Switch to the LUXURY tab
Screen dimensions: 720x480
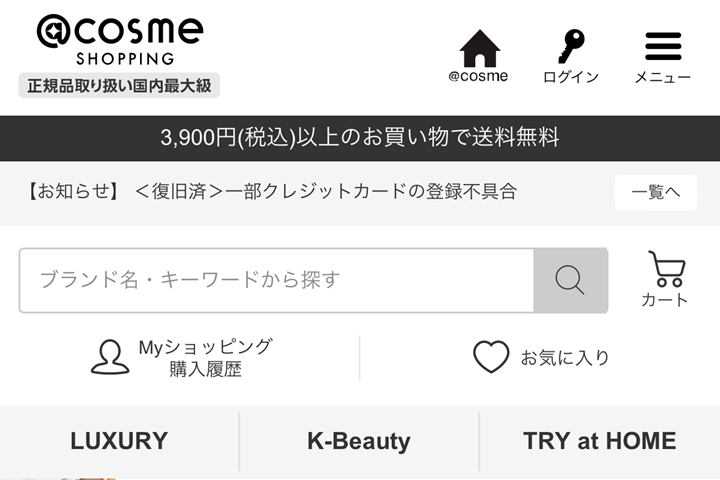119,441
